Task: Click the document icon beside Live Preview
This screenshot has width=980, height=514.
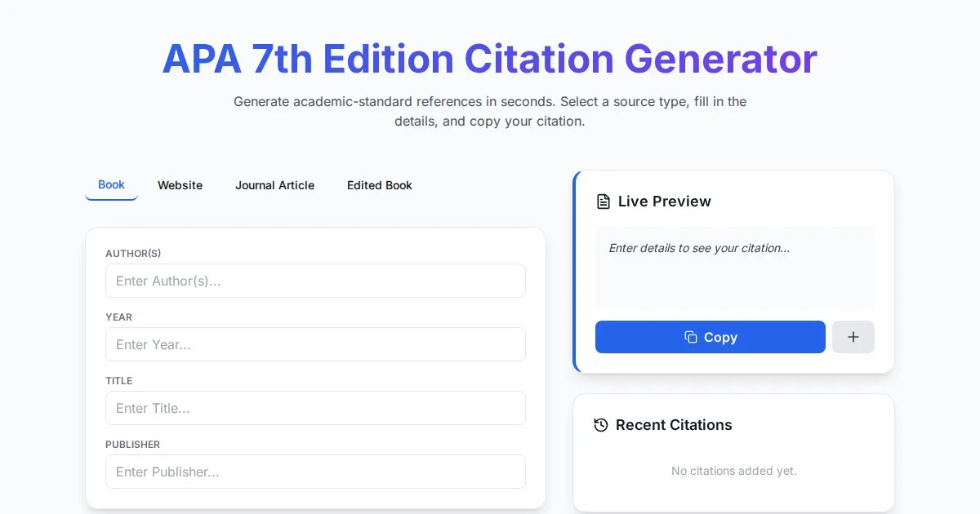Action: click(604, 202)
